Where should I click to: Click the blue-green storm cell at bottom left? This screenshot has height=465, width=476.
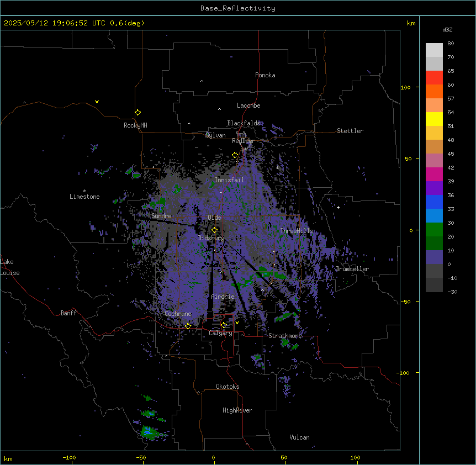point(149,432)
